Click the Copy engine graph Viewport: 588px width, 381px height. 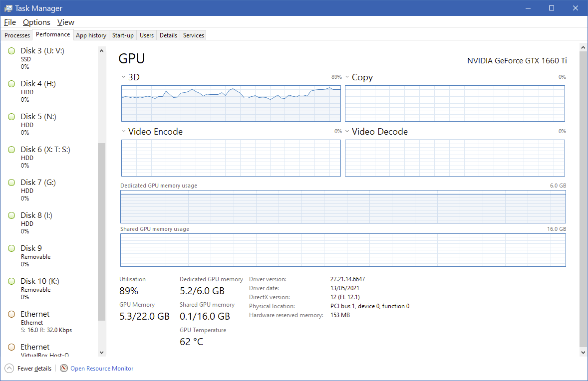455,103
